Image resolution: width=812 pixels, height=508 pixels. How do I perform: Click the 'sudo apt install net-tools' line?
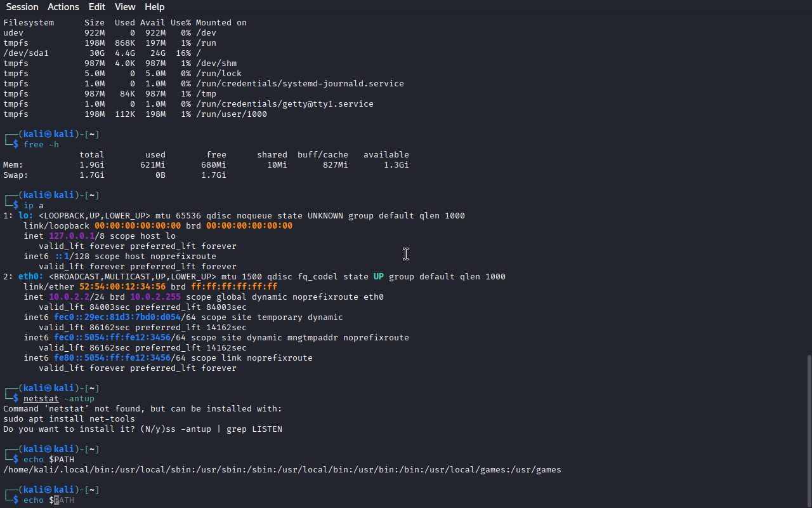[x=69, y=419]
